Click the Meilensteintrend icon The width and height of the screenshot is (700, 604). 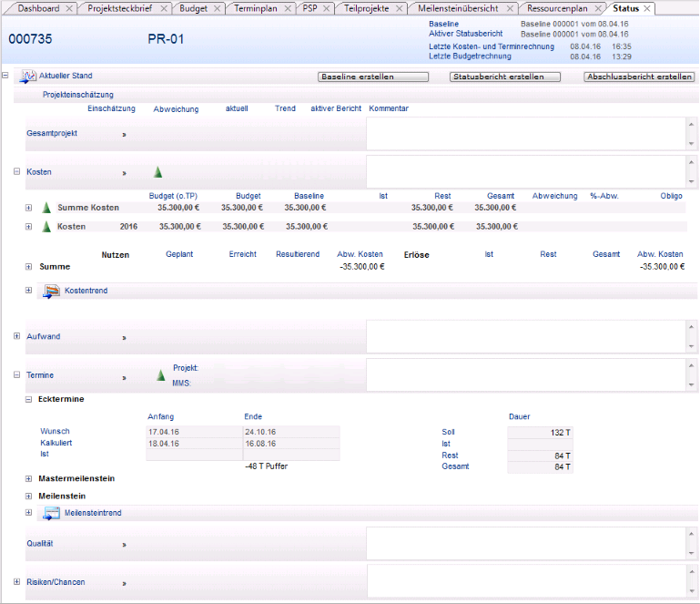[51, 513]
